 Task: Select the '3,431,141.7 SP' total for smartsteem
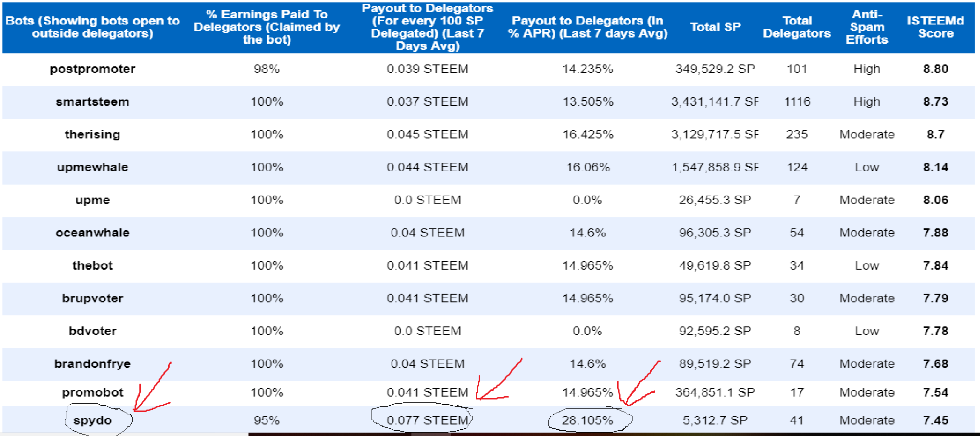[715, 102]
